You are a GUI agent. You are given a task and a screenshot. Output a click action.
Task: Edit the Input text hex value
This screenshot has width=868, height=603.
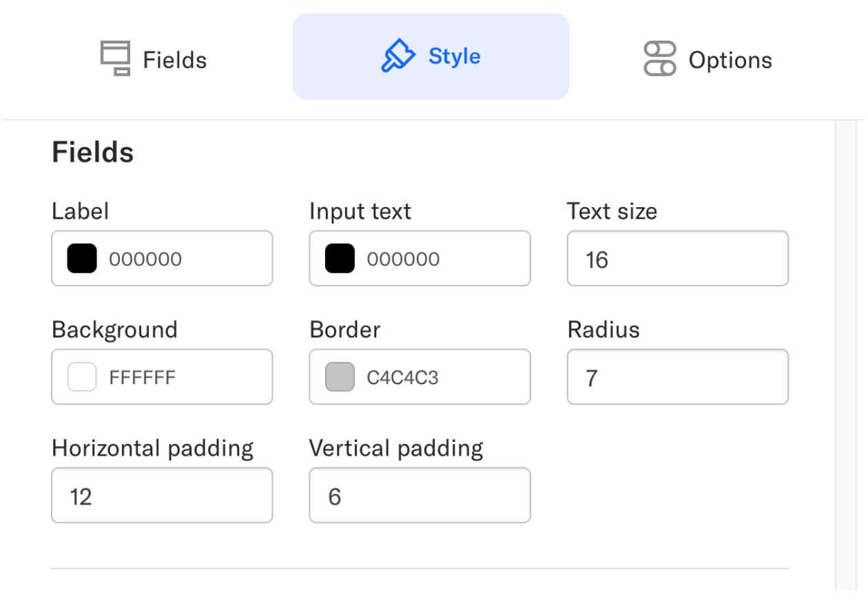point(403,260)
